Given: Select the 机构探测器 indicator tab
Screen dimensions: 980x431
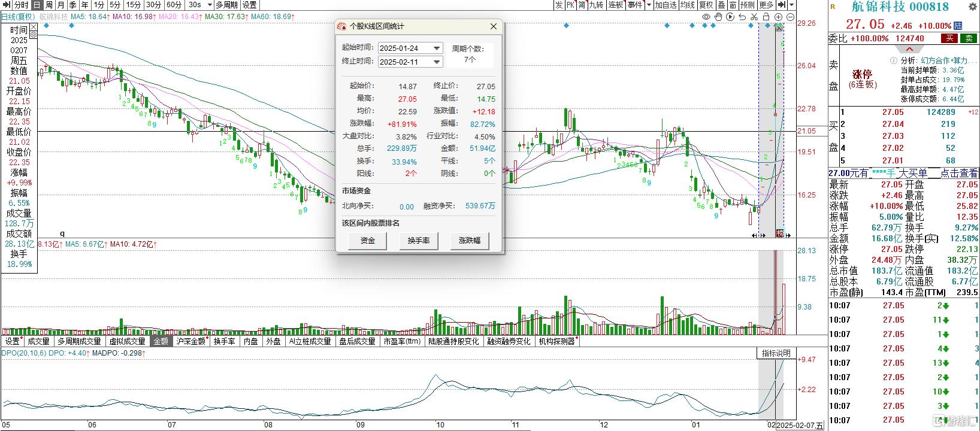Looking at the screenshot, I should [x=556, y=341].
